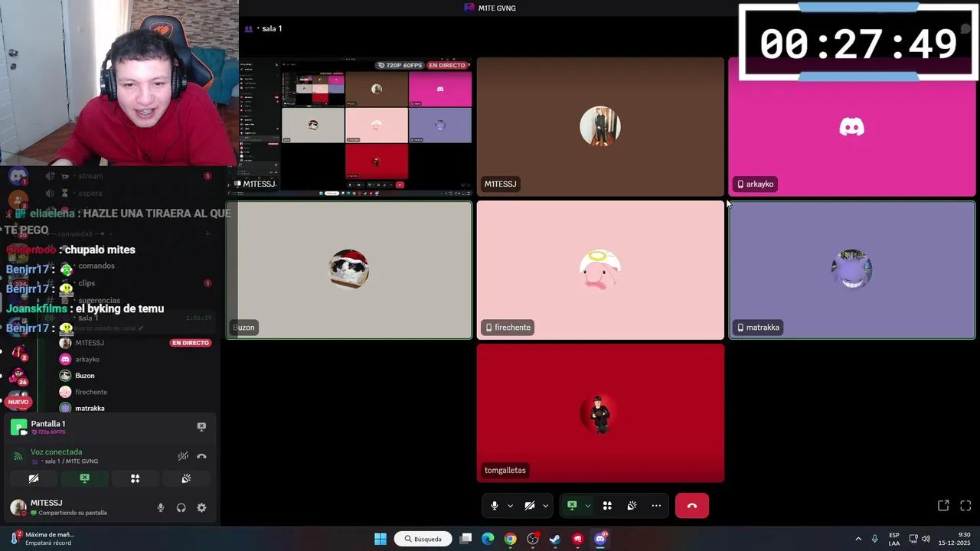Click sala 1 channel title at top
The height and width of the screenshot is (551, 980).
(x=272, y=28)
